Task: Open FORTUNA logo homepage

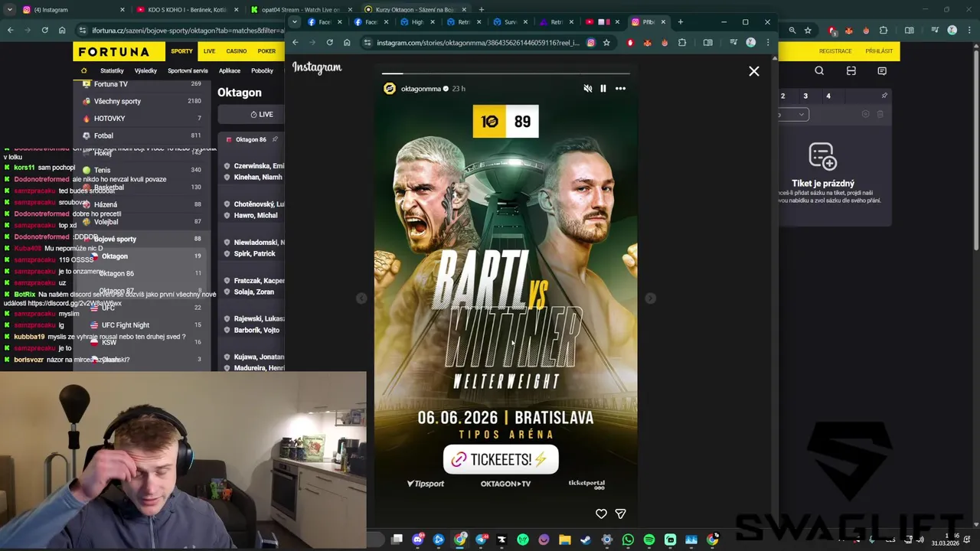Action: coord(119,51)
